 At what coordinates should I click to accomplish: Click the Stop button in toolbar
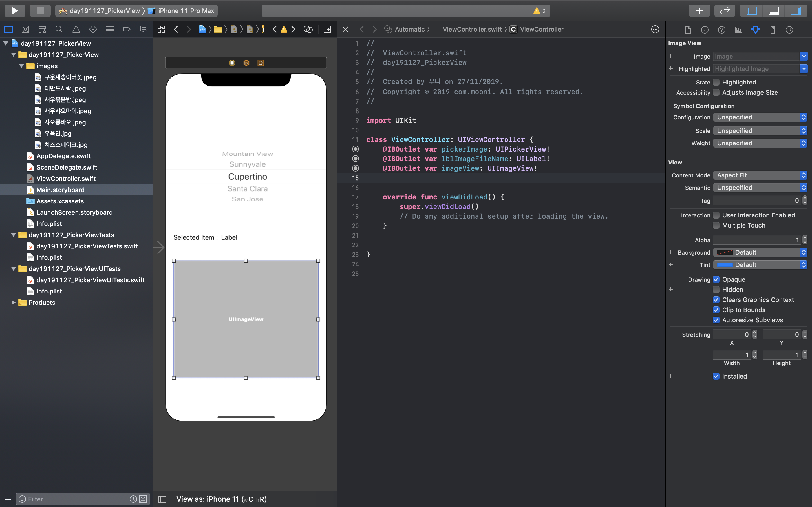pos(40,11)
